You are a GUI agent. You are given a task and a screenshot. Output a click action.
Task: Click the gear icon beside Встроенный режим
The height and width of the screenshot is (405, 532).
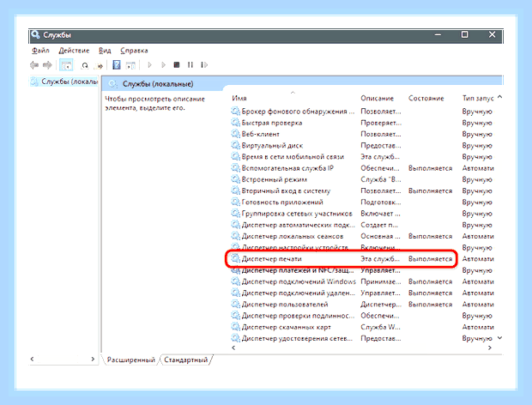click(235, 179)
